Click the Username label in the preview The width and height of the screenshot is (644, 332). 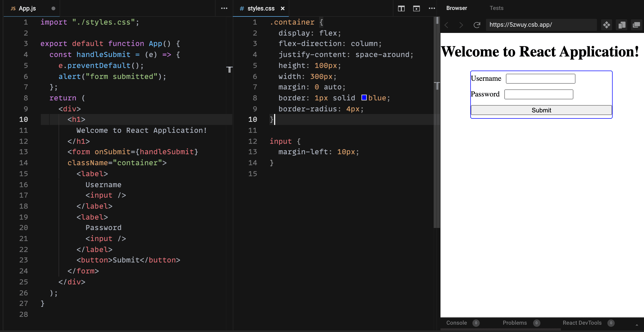tap(486, 78)
